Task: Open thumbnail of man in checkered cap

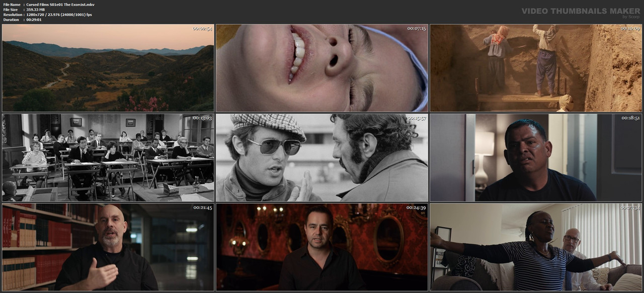Action: 322,157
